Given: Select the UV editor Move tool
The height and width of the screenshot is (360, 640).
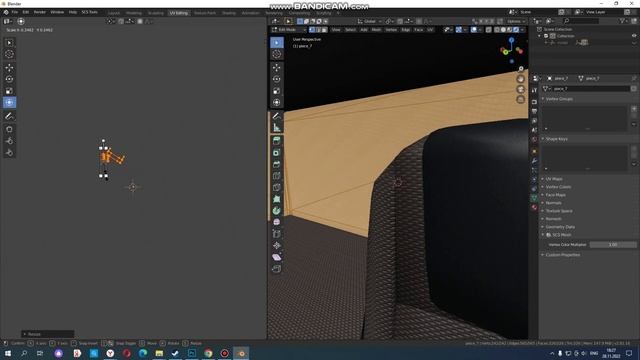Looking at the screenshot, I should pos(9,68).
